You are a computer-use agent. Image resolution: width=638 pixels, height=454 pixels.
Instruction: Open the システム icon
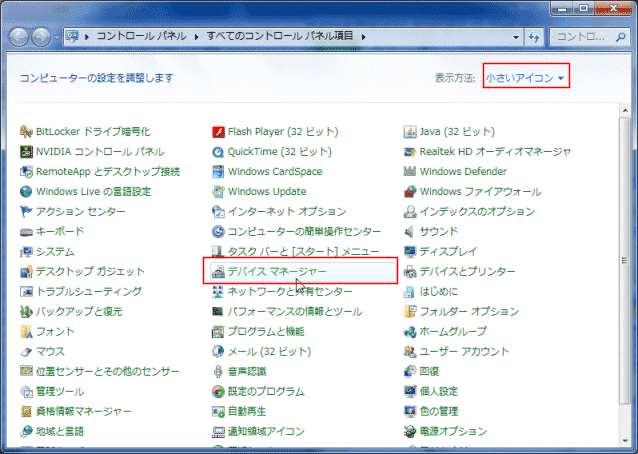[x=26, y=252]
